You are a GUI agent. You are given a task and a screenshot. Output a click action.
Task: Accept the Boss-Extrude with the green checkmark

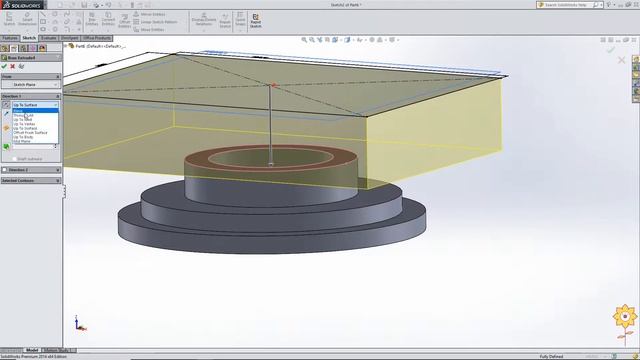click(4, 66)
